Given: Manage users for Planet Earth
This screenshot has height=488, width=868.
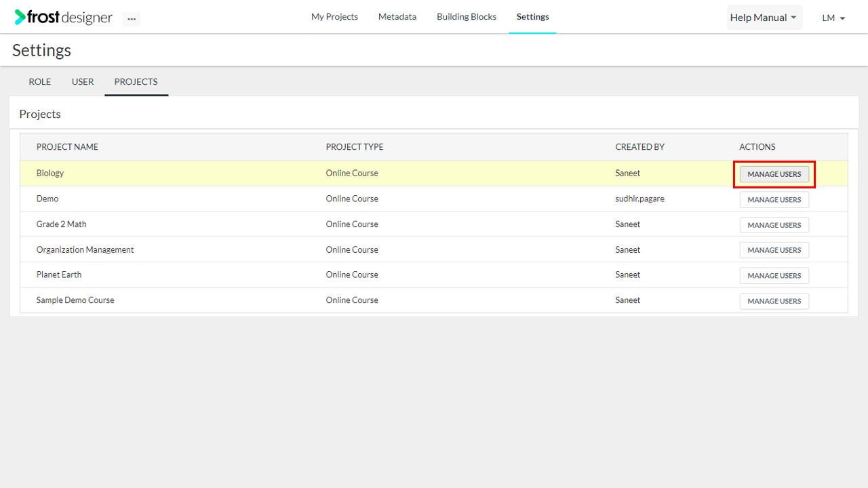Looking at the screenshot, I should tap(774, 275).
